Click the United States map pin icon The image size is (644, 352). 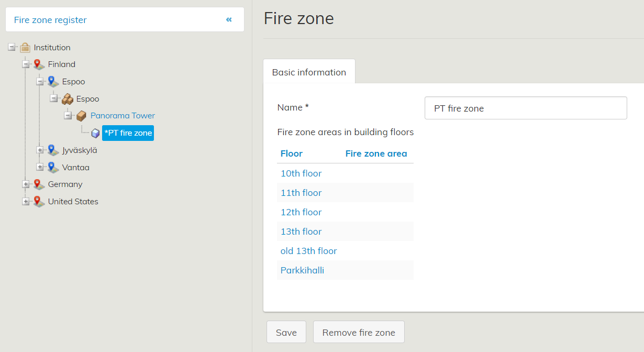click(39, 202)
